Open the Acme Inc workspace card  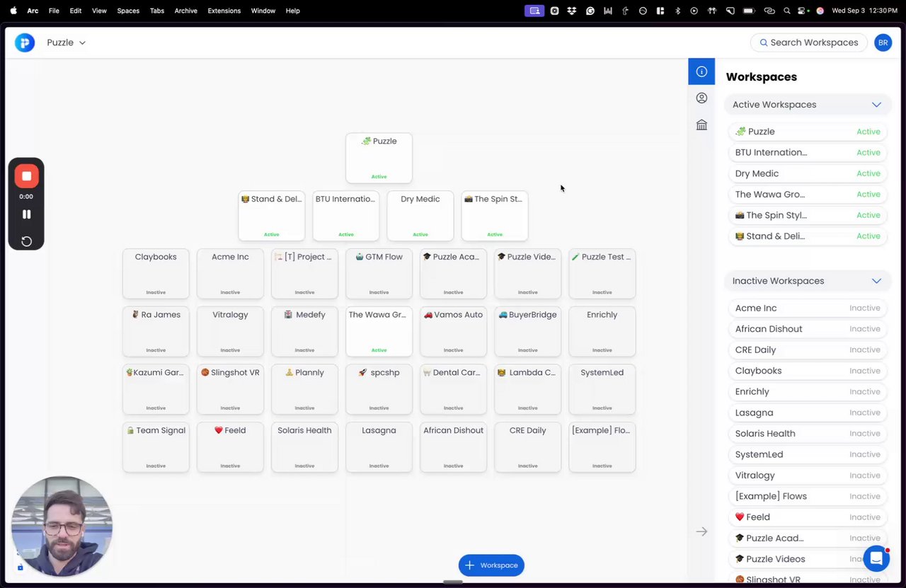[x=230, y=274]
